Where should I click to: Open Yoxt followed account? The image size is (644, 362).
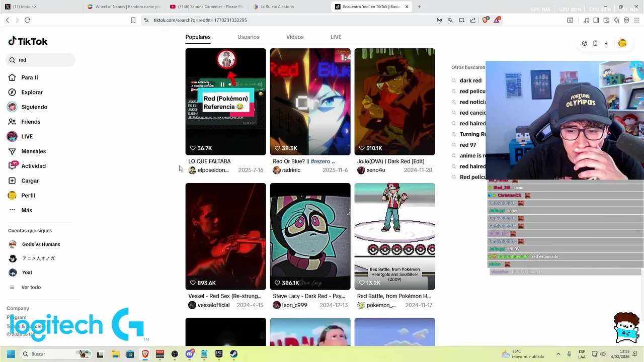(21, 273)
